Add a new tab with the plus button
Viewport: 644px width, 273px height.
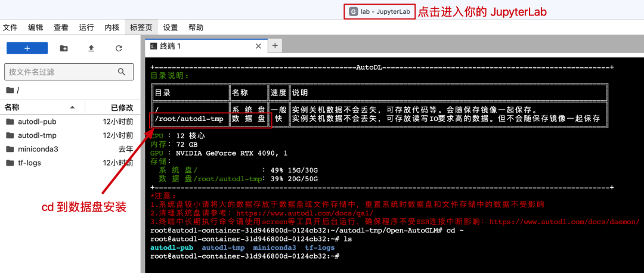point(275,45)
